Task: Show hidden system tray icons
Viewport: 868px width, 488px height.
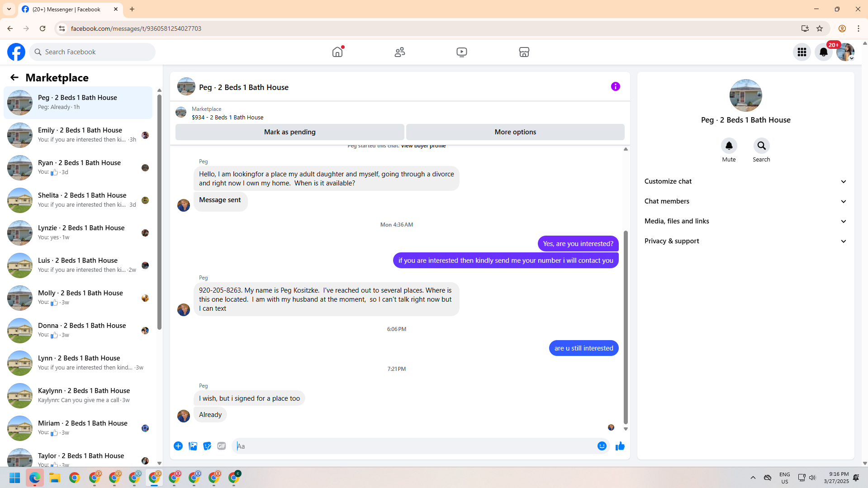Action: click(x=753, y=478)
